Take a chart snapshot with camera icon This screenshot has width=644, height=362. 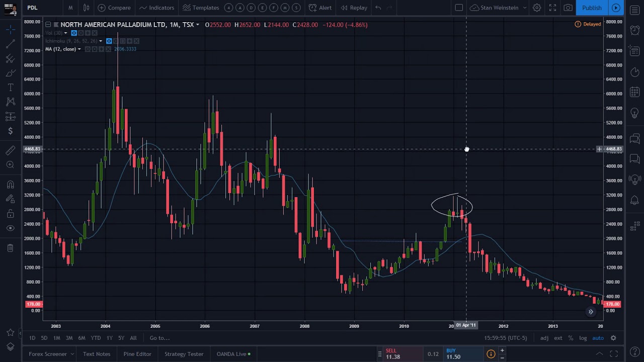pyautogui.click(x=568, y=8)
